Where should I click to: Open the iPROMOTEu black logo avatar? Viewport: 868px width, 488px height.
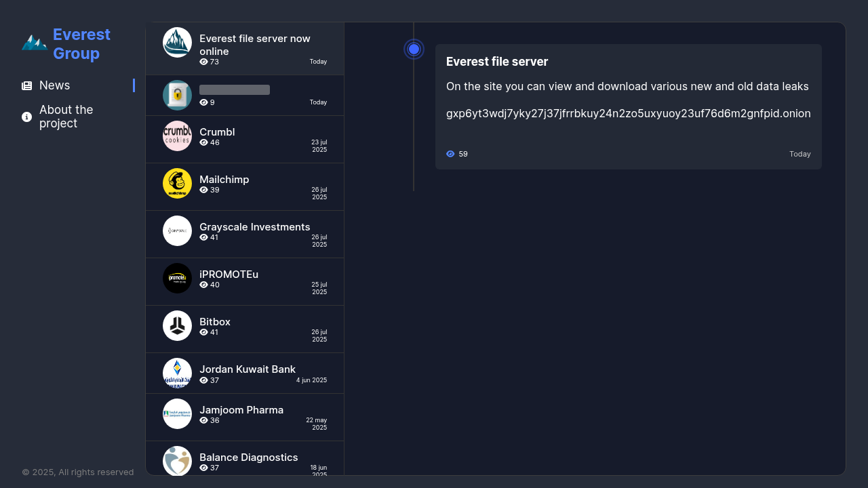point(177,278)
